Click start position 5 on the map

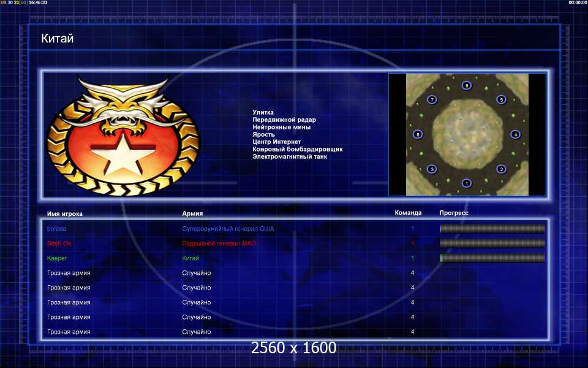[x=502, y=99]
